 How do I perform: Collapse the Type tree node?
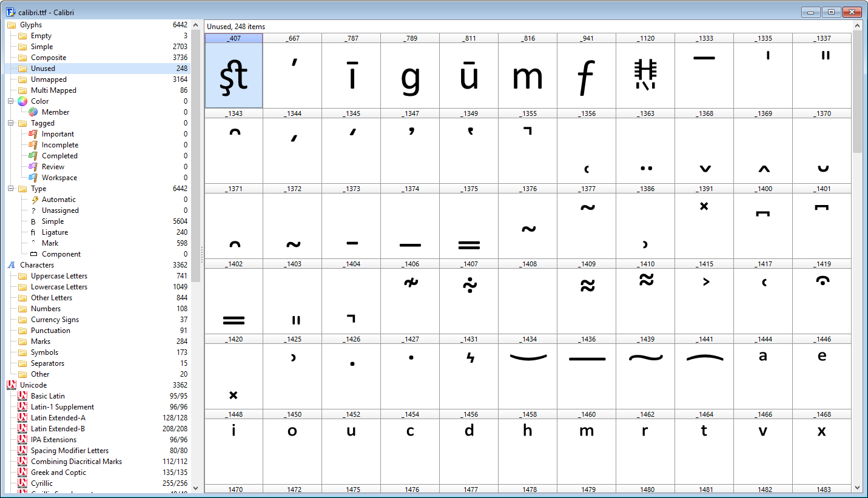11,189
